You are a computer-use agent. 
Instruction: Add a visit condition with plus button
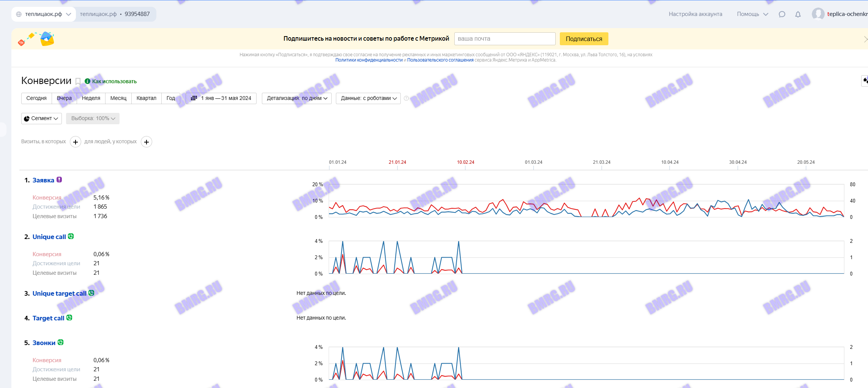click(76, 142)
